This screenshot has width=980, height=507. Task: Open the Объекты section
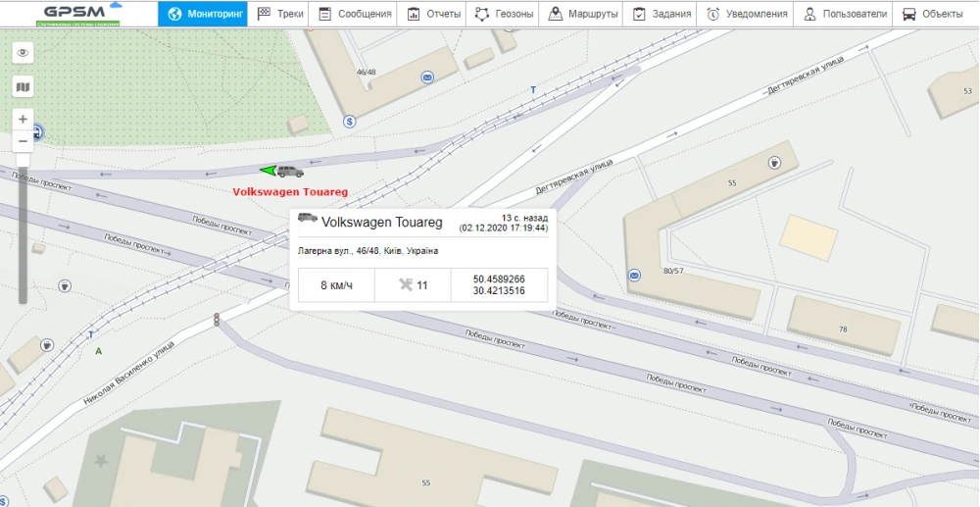(932, 14)
